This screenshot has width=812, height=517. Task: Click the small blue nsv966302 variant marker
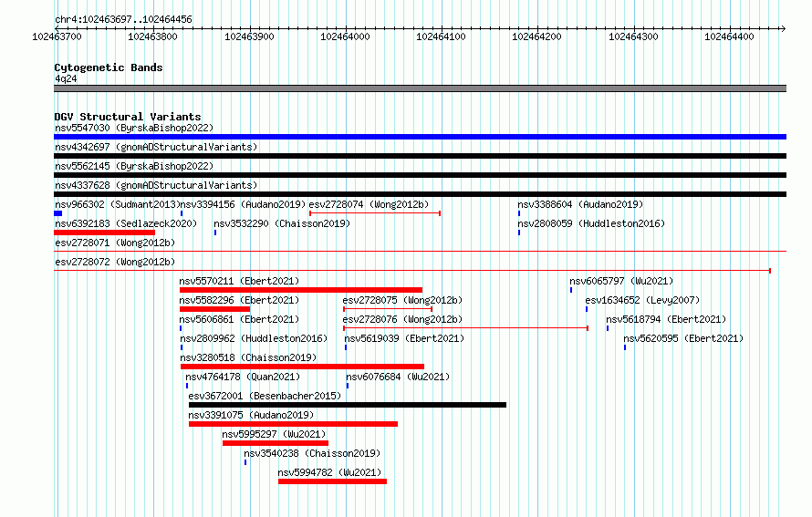tap(58, 213)
